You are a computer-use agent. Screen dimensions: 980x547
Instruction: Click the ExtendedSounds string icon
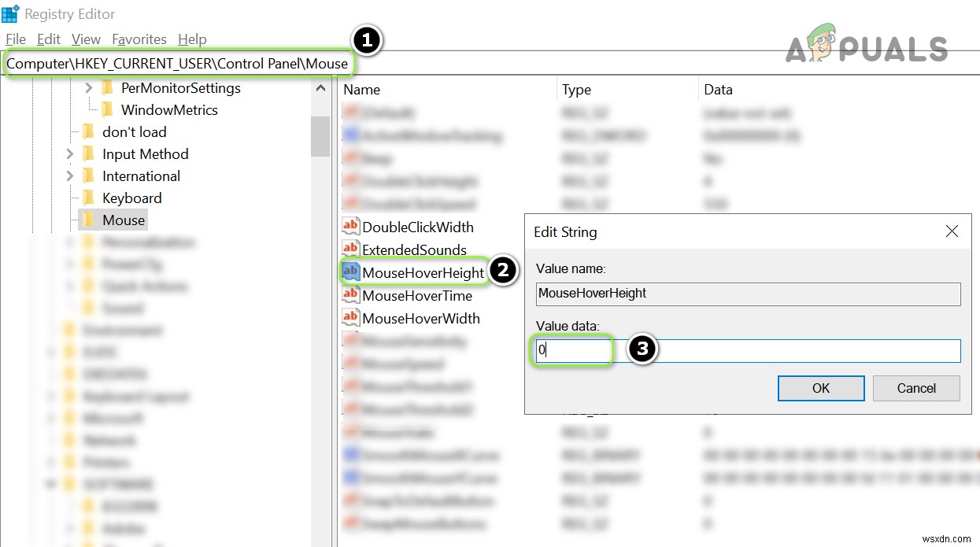pos(350,249)
